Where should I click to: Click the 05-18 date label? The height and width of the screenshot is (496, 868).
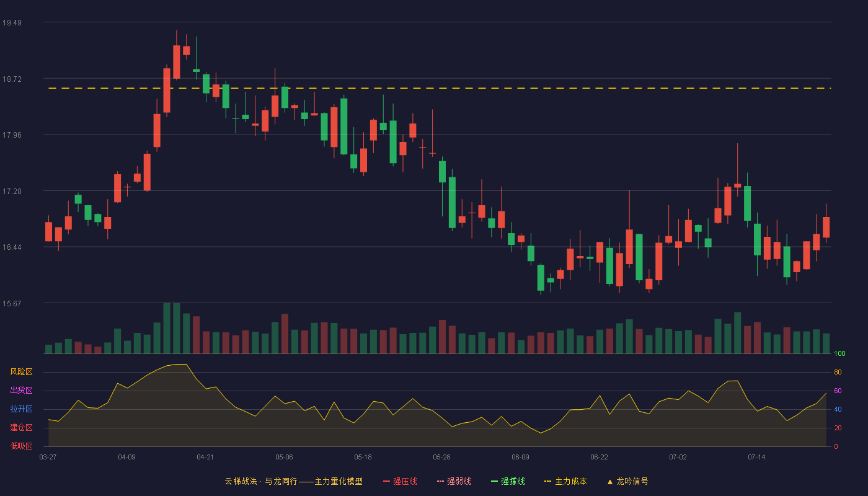pos(363,457)
